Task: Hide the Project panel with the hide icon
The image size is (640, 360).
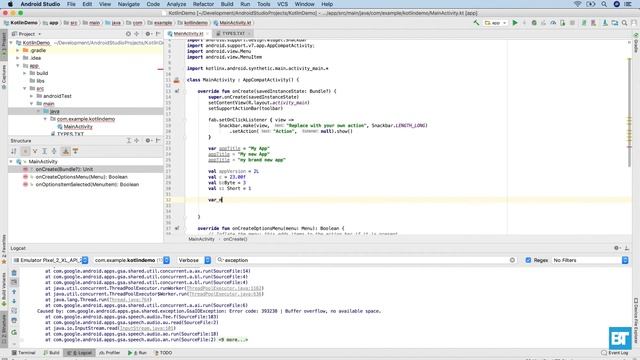Action: [158, 34]
